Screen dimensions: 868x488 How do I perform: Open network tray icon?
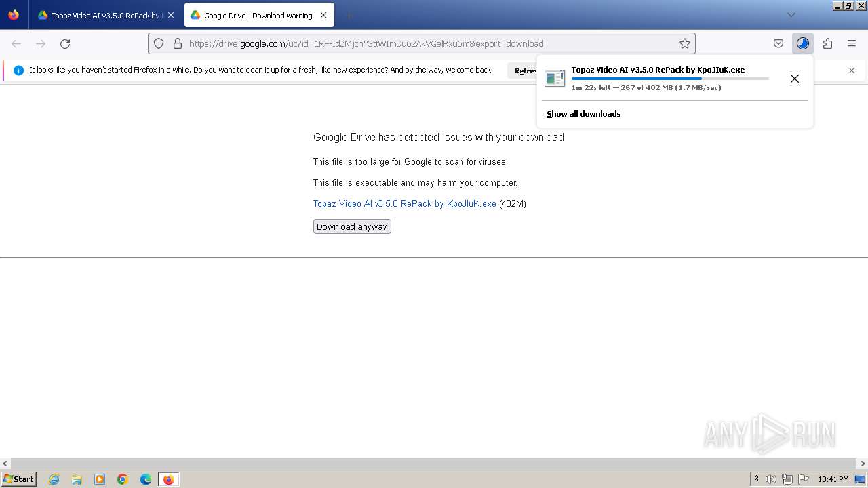787,479
